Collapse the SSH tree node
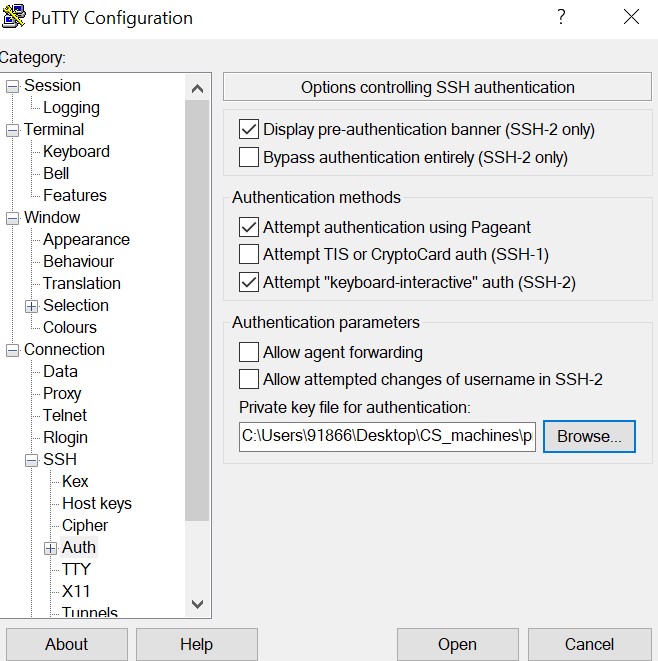Viewport: 658px width, 661px height. (x=31, y=460)
